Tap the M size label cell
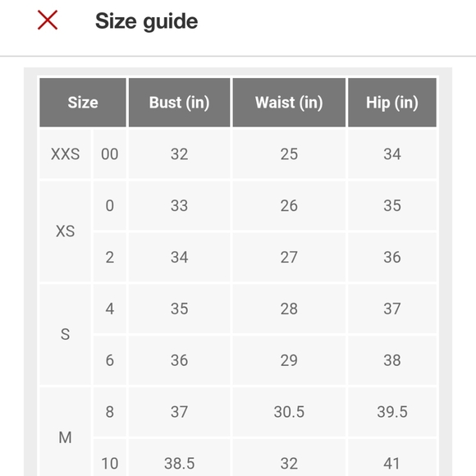 pos(65,432)
